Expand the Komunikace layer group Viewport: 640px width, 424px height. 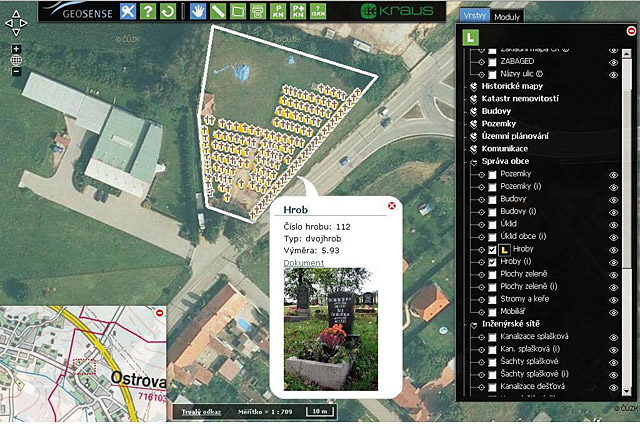tap(473, 149)
